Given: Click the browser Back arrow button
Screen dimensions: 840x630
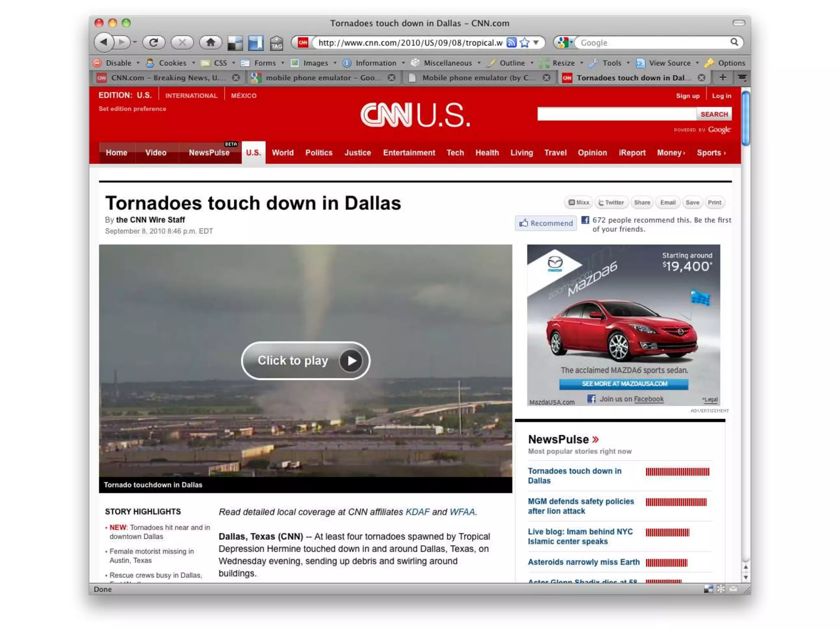Looking at the screenshot, I should [104, 42].
